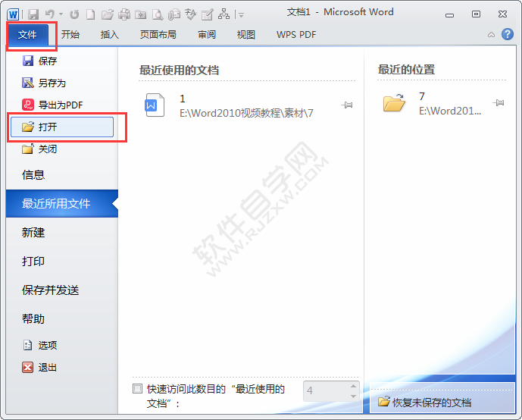Click 打开 in the File menu

62,127
